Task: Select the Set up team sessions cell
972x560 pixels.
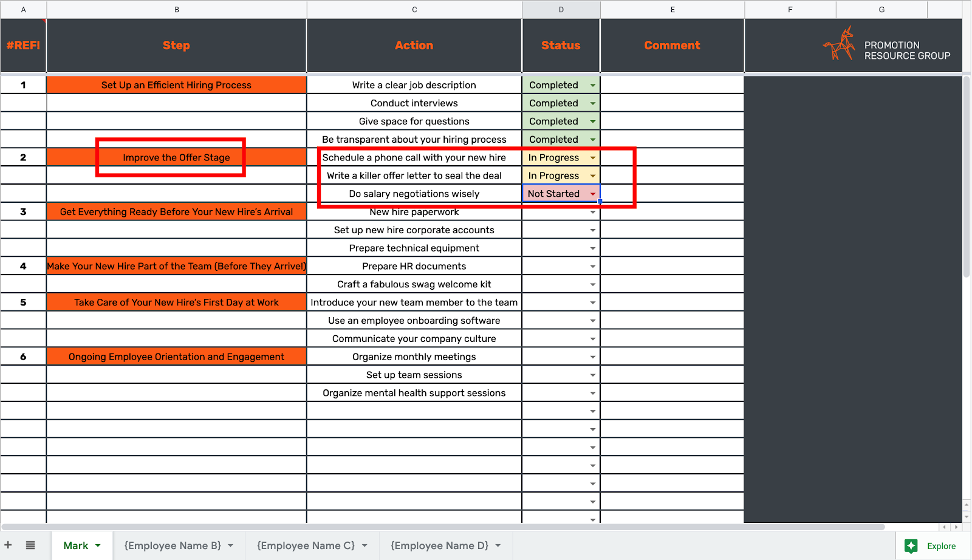Action: (414, 375)
